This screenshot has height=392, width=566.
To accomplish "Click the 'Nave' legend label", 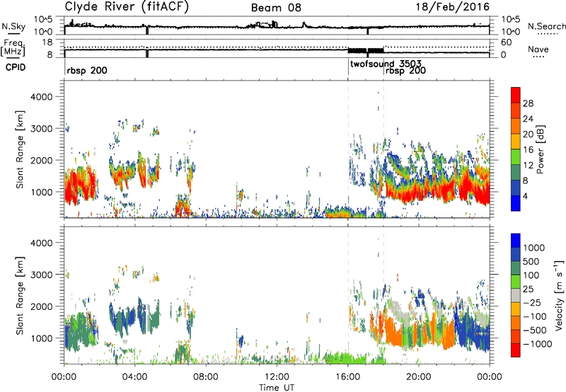I will (538, 50).
